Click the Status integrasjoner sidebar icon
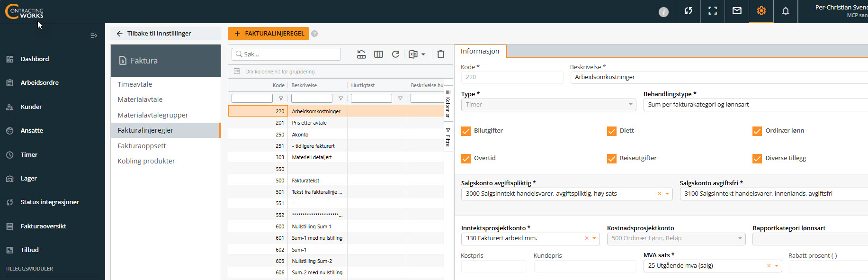The width and height of the screenshot is (868, 280). click(9, 202)
